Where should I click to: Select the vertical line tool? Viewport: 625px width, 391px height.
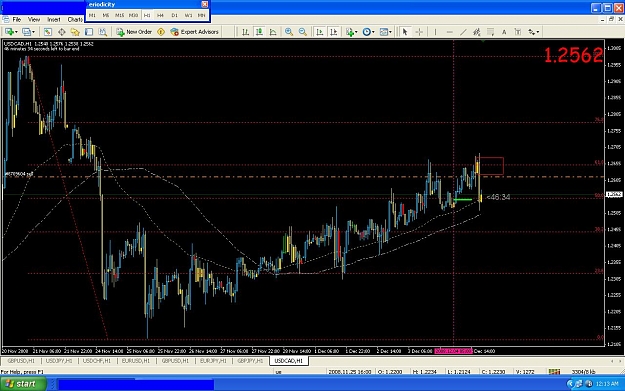[x=435, y=32]
